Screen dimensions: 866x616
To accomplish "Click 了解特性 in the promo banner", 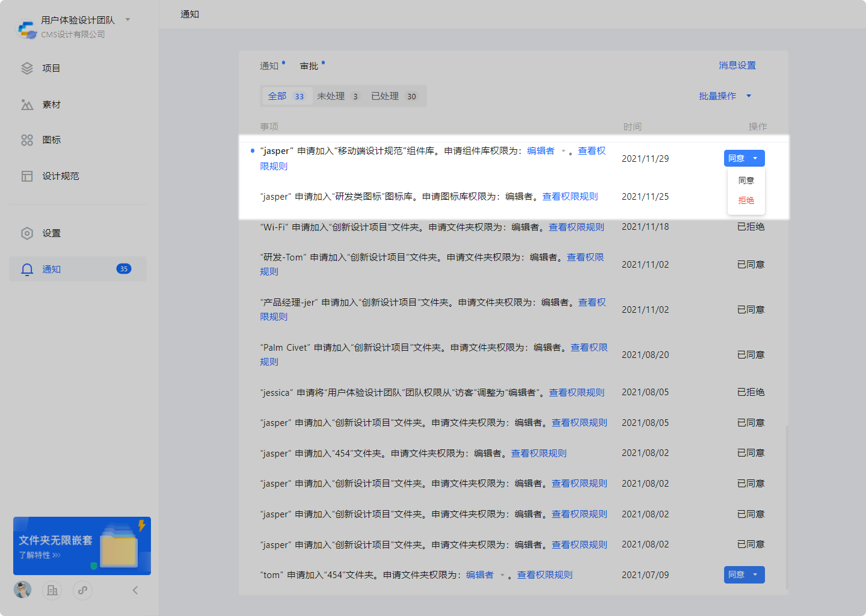I will pyautogui.click(x=40, y=555).
